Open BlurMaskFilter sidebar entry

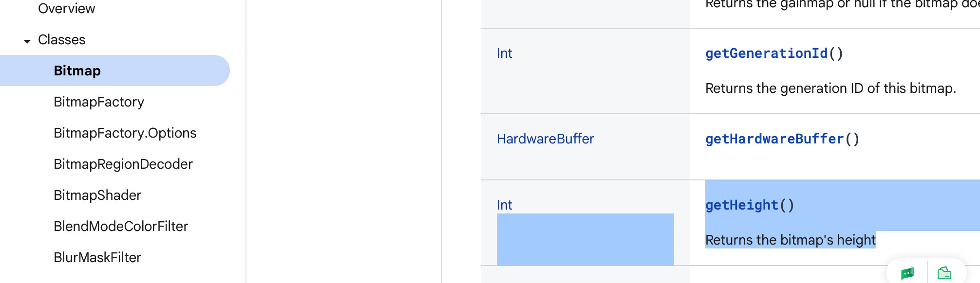click(97, 258)
